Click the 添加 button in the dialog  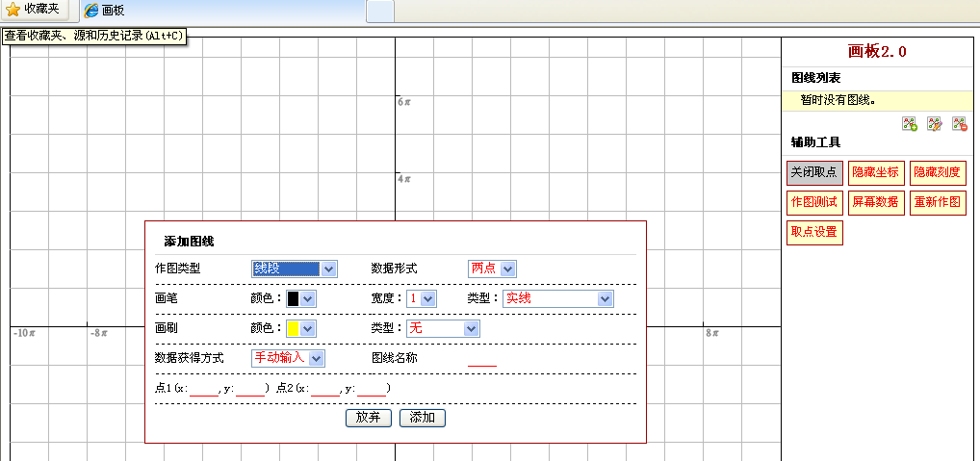(x=422, y=418)
